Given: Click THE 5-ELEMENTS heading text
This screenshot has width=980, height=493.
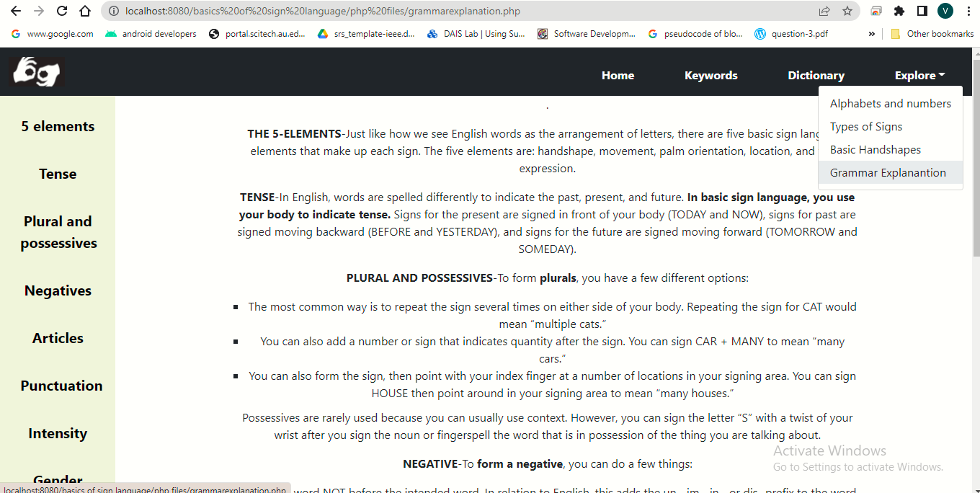Looking at the screenshot, I should (x=294, y=134).
